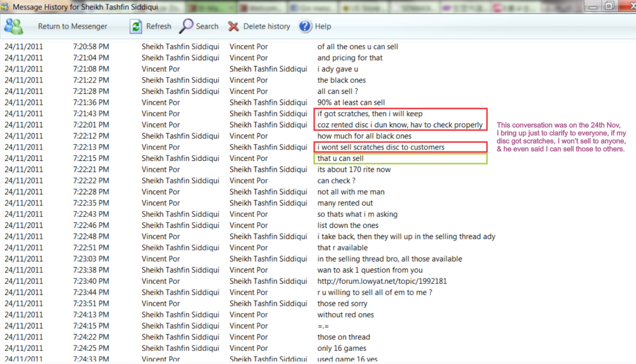Select message "i wont sell scratches disc to customers"
Image resolution: width=636 pixels, height=364 pixels.
[380, 147]
